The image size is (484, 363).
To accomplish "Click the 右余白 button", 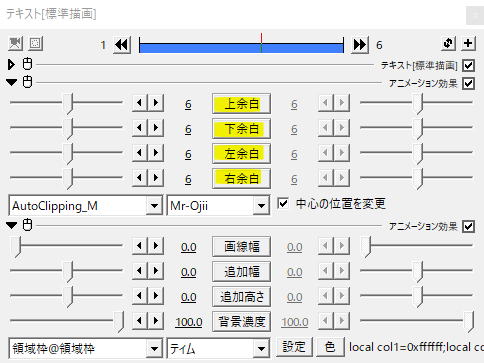I will 241,179.
